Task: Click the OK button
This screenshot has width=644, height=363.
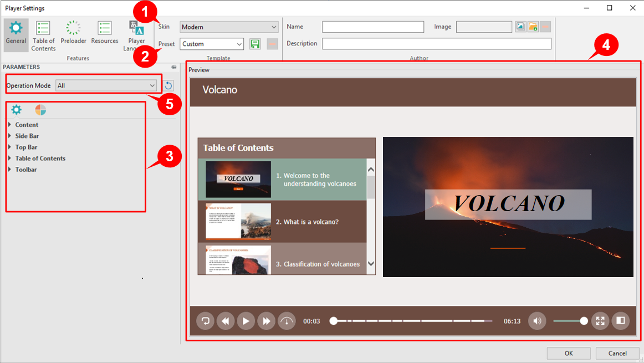Action: [x=569, y=353]
